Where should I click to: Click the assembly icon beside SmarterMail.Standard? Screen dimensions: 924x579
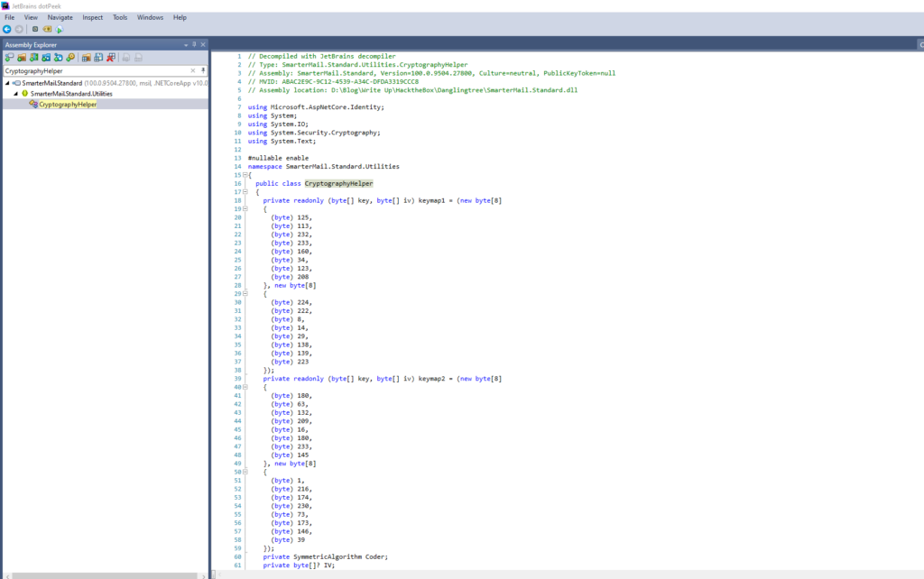(x=16, y=83)
